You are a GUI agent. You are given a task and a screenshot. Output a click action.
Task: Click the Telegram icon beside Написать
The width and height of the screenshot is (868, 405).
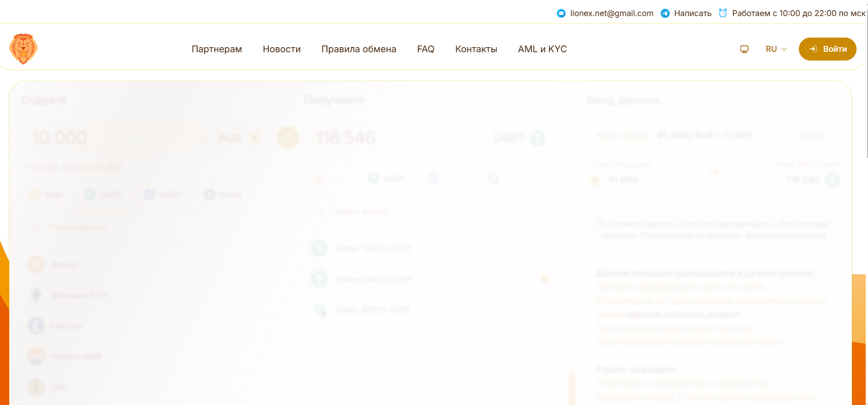point(665,13)
